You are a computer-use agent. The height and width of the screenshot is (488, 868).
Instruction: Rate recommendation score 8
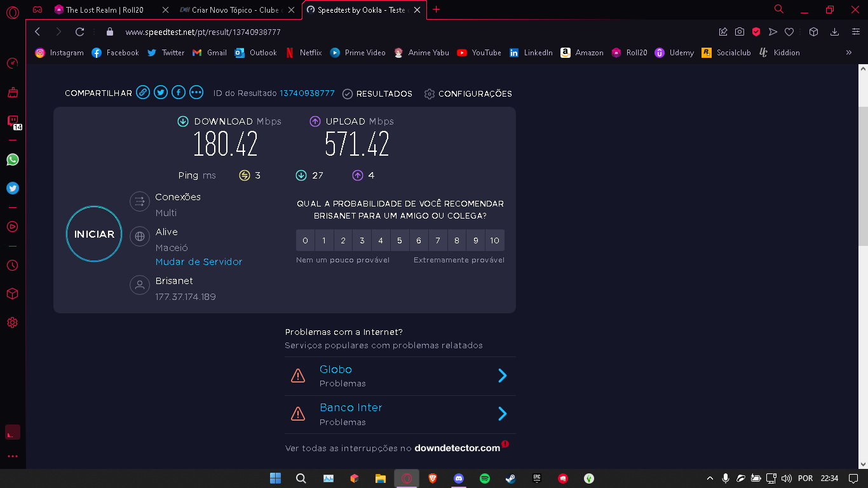[457, 240]
